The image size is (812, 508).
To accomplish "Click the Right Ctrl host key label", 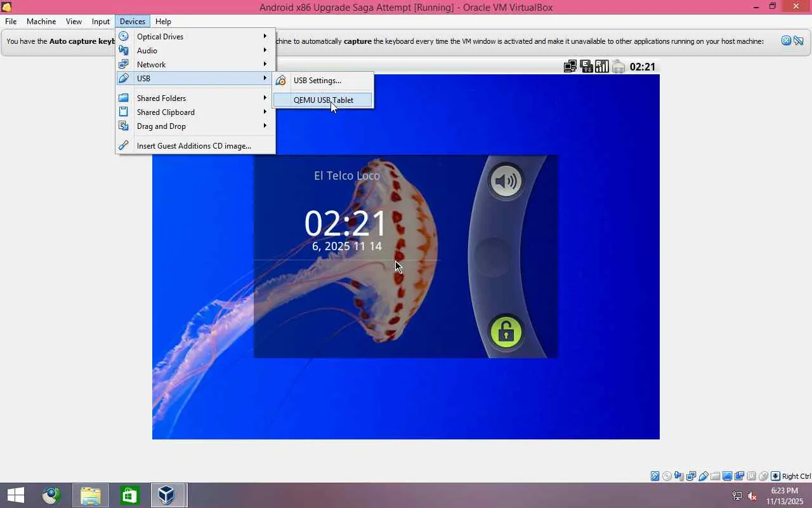I will [796, 476].
